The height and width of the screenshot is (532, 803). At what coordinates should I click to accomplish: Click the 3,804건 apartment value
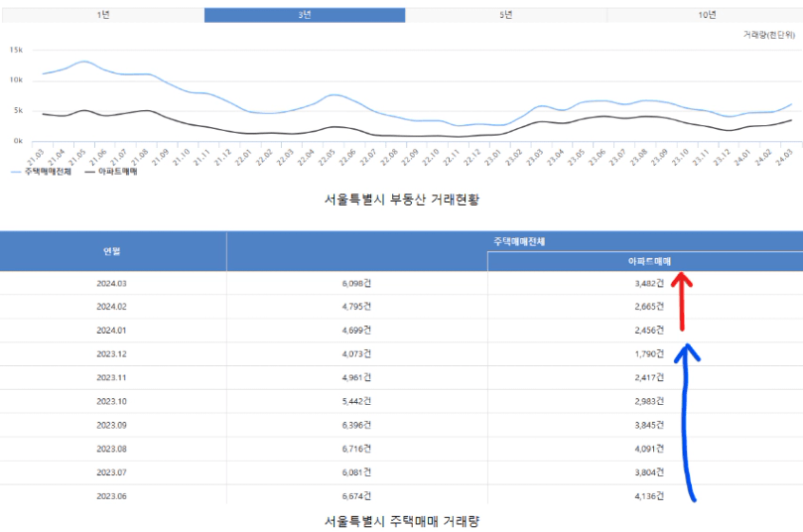click(x=649, y=472)
